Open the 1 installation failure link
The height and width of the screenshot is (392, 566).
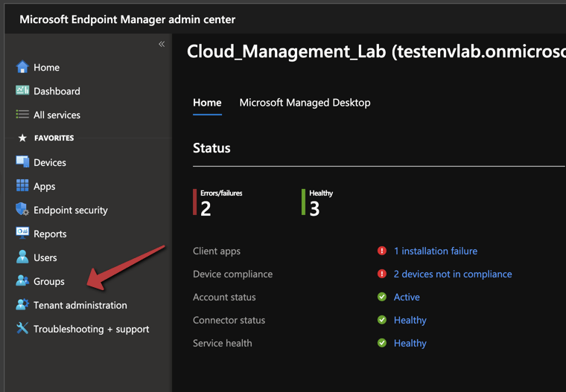click(x=435, y=251)
